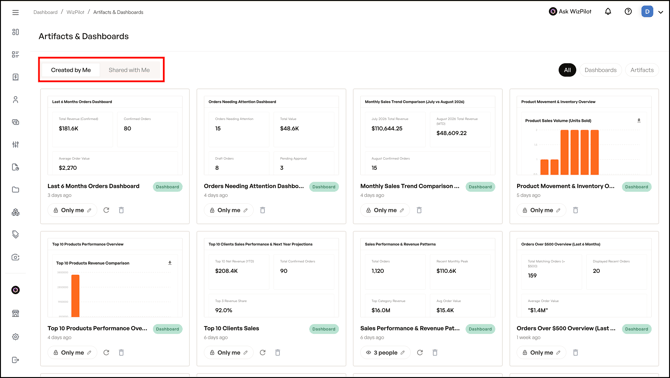Refresh Last 6 Months Orders Dashboard
Image resolution: width=670 pixels, height=378 pixels.
tap(106, 210)
